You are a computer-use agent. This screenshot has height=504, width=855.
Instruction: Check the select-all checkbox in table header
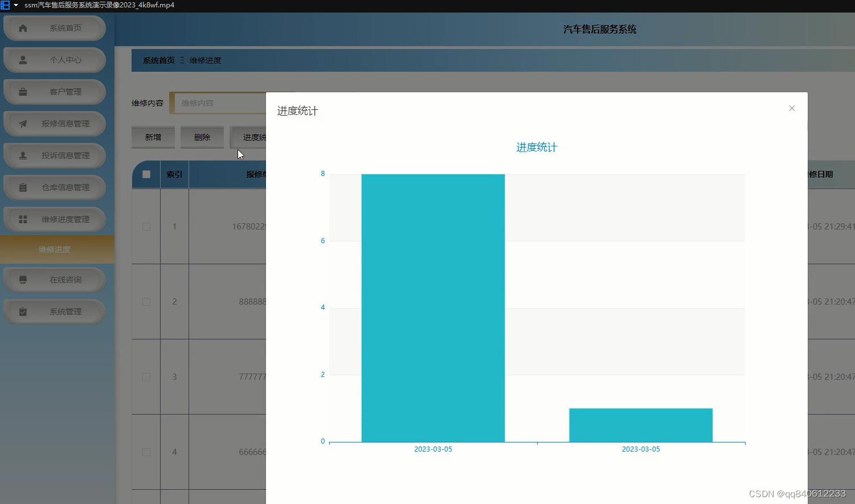pos(146,174)
